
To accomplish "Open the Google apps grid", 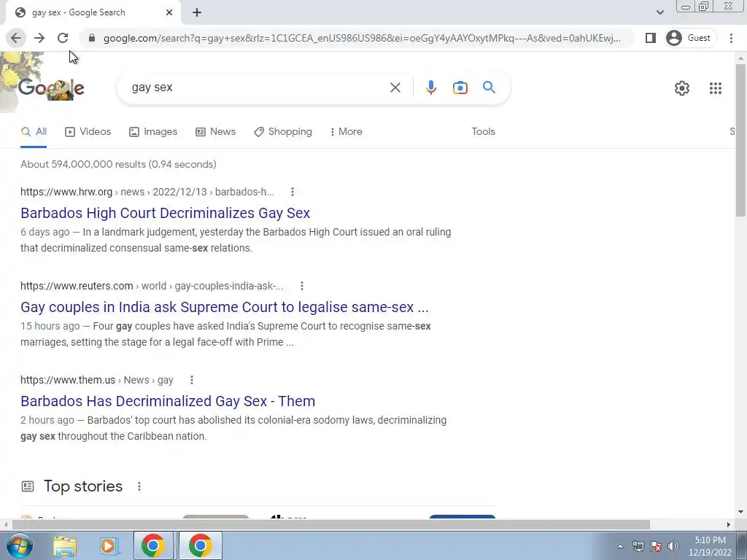I will pyautogui.click(x=715, y=88).
